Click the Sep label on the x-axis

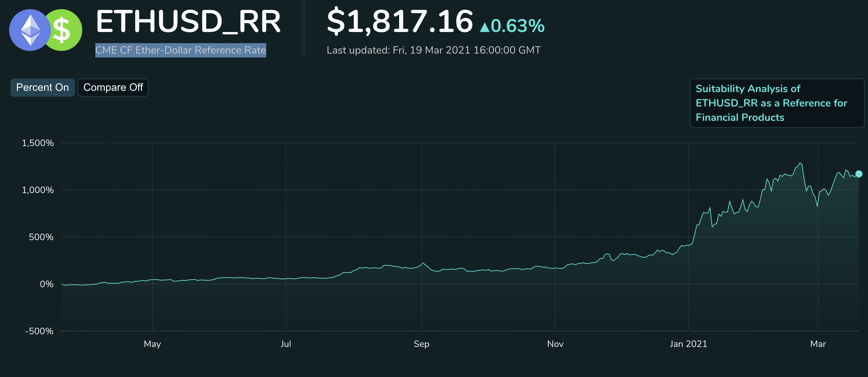422,344
